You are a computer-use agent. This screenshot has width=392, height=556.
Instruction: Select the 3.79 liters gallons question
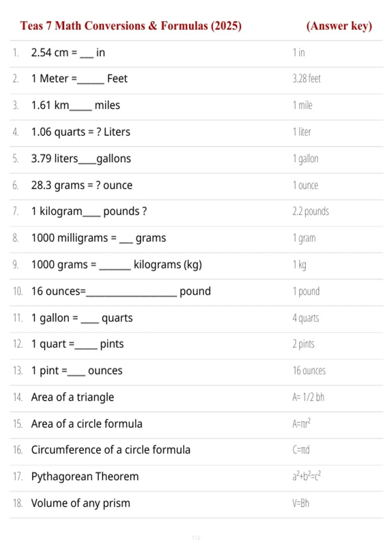click(81, 159)
